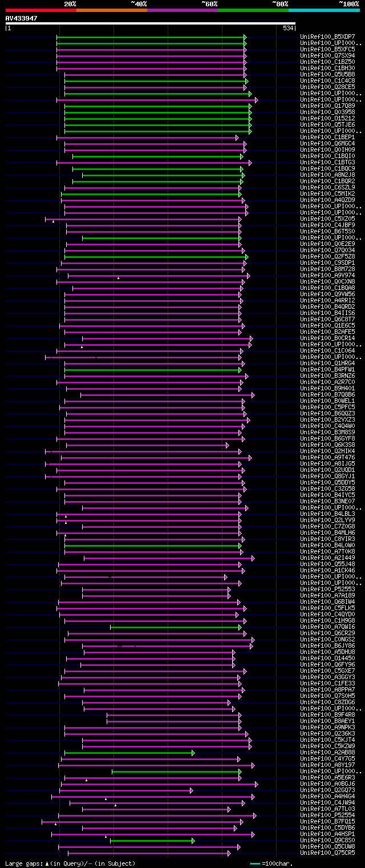
Task: Click the UniRef100_B6T5S0 entry
Action: pos(327,232)
